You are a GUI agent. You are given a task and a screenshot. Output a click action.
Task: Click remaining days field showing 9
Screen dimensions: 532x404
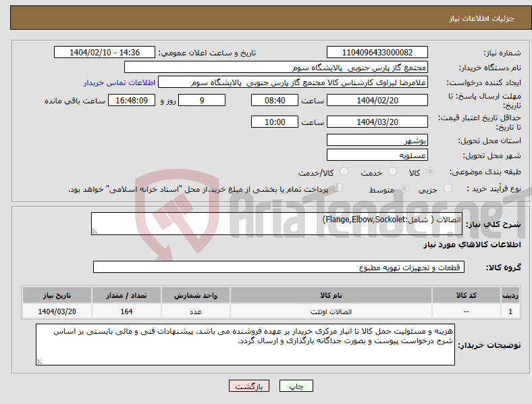point(202,100)
